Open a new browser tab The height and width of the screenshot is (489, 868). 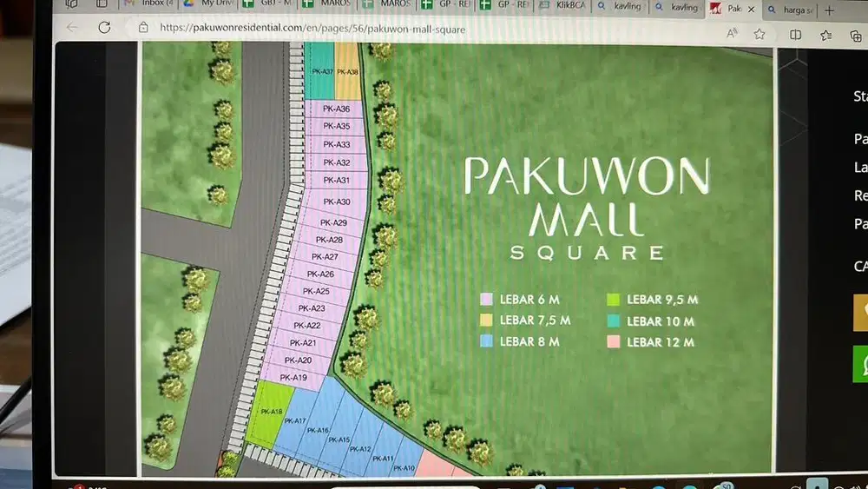point(829,10)
